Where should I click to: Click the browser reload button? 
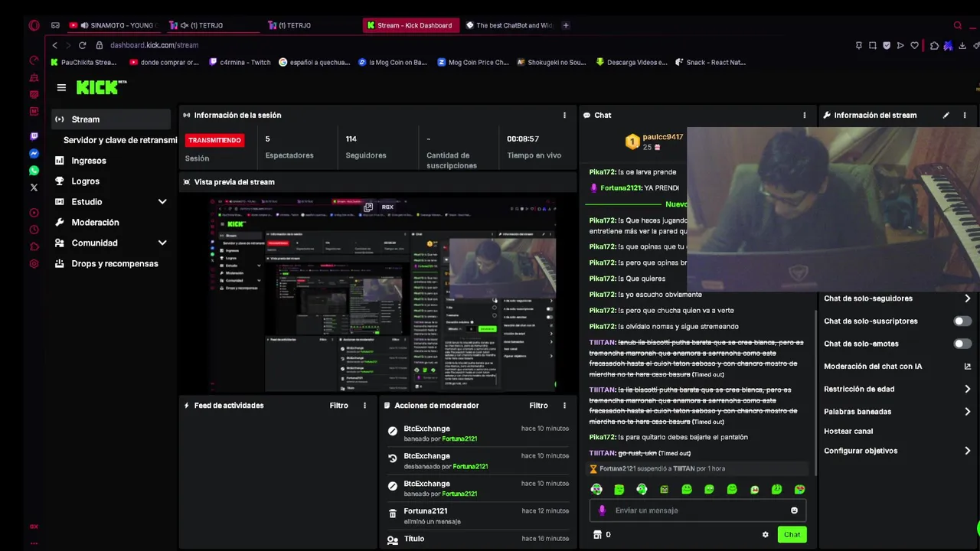point(82,45)
